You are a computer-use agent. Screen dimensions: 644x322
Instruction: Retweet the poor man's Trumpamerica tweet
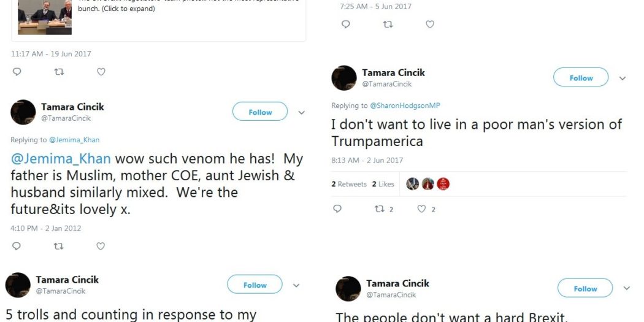coord(380,209)
